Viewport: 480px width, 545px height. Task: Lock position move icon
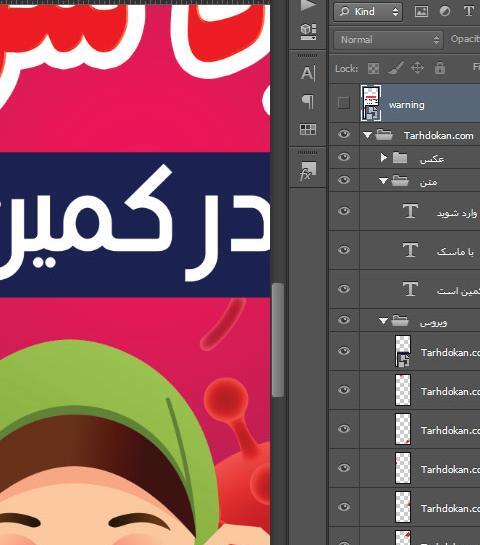click(417, 68)
